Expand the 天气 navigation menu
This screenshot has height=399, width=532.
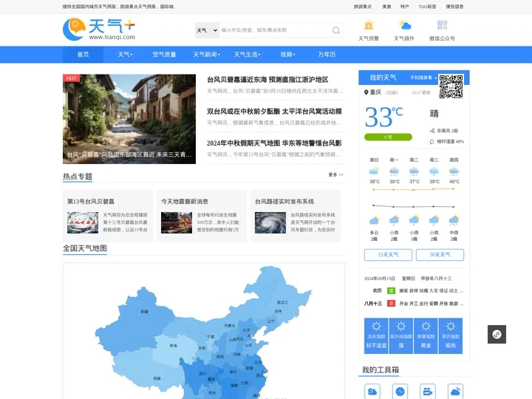[125, 55]
